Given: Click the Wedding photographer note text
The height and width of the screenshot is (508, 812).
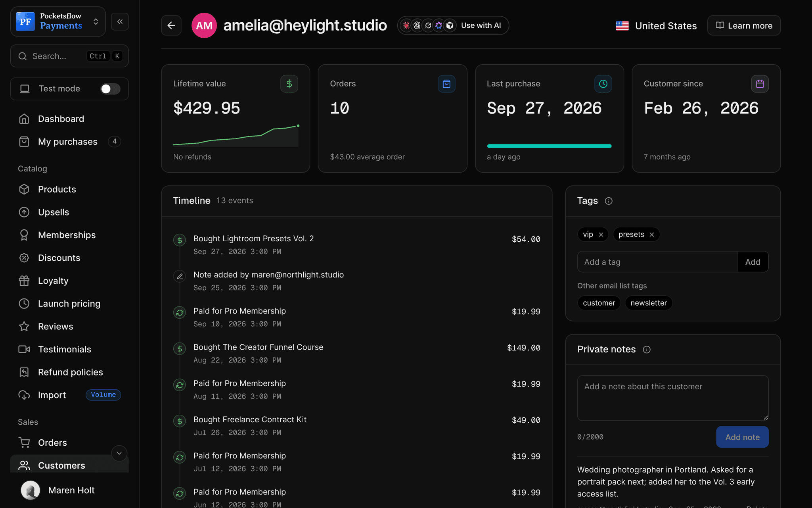Looking at the screenshot, I should coord(666,481).
